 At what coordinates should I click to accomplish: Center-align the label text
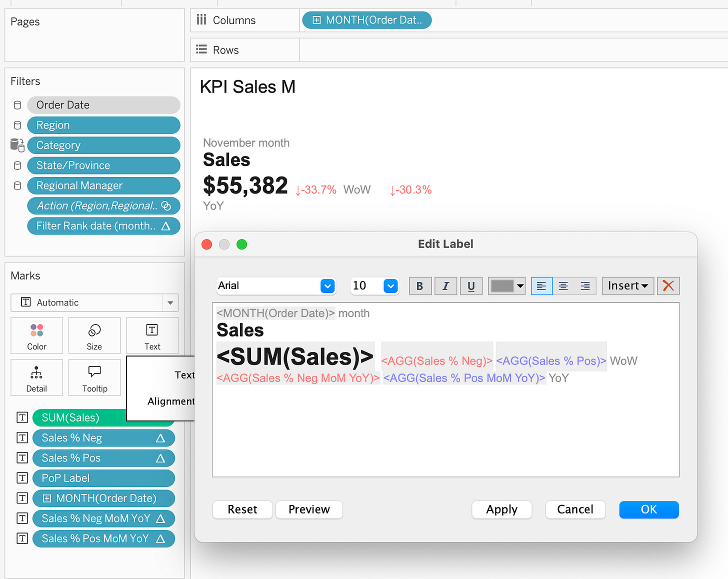563,286
